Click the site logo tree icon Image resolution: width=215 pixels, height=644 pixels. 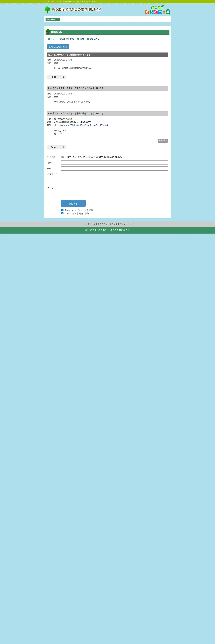click(x=48, y=10)
